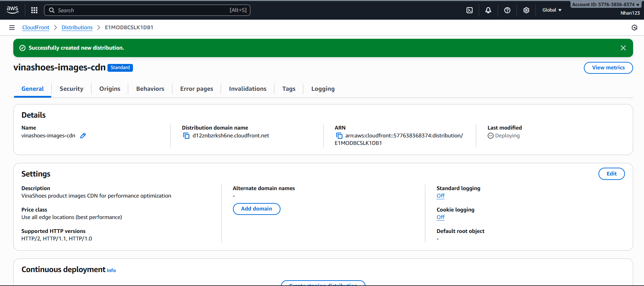Viewport: 644px width, 286px height.
Task: Open the help question mark icon
Action: (507, 10)
